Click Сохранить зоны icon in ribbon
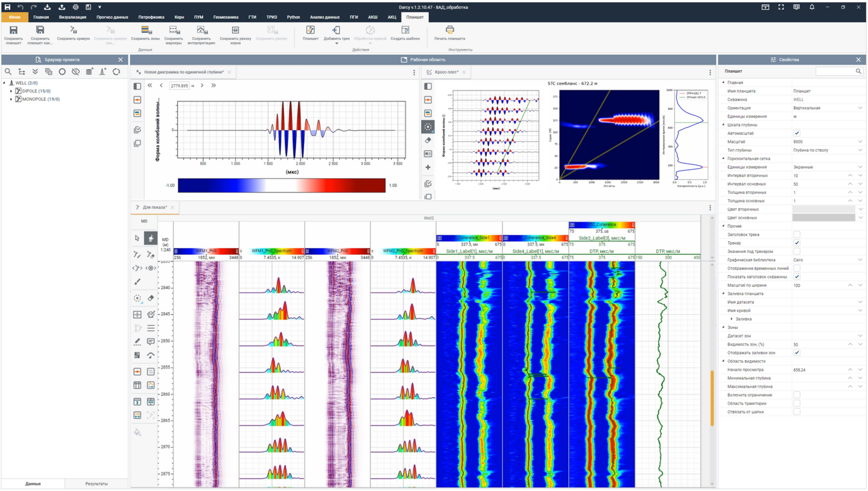The width and height of the screenshot is (868, 491). click(146, 30)
